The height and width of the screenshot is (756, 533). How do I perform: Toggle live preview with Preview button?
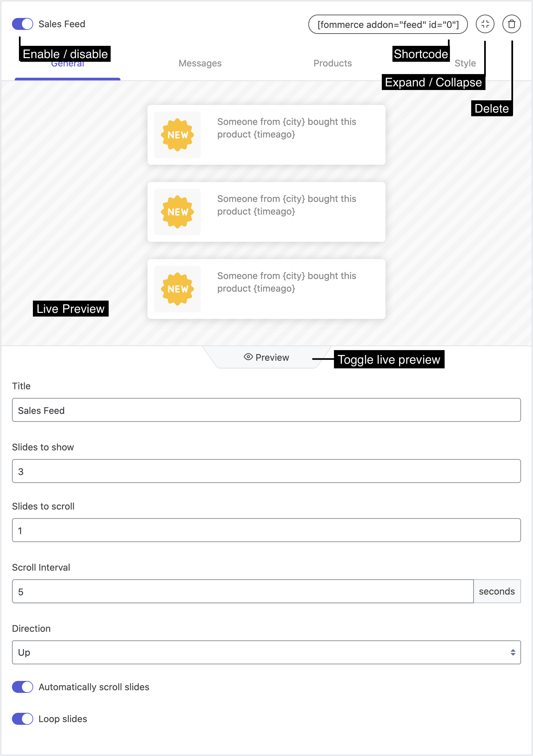point(266,357)
